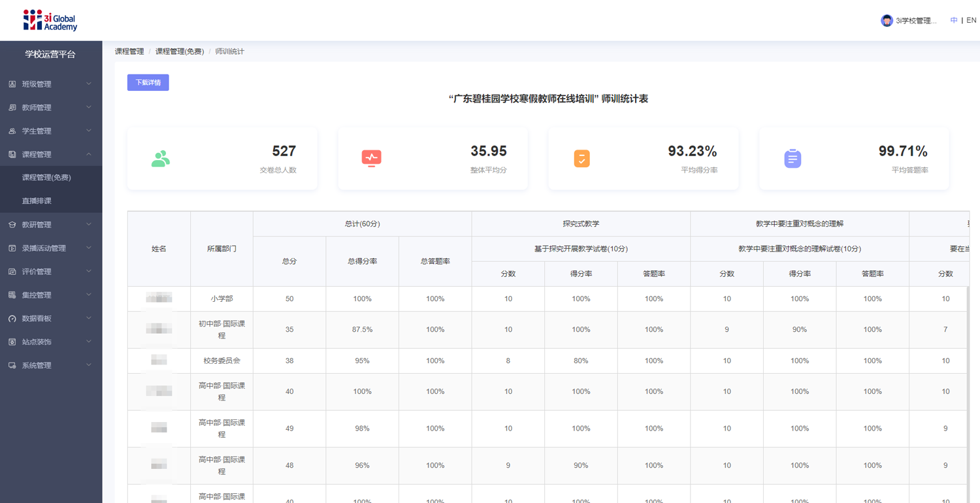Switch language to 中
Image resolution: width=980 pixels, height=503 pixels.
point(954,21)
